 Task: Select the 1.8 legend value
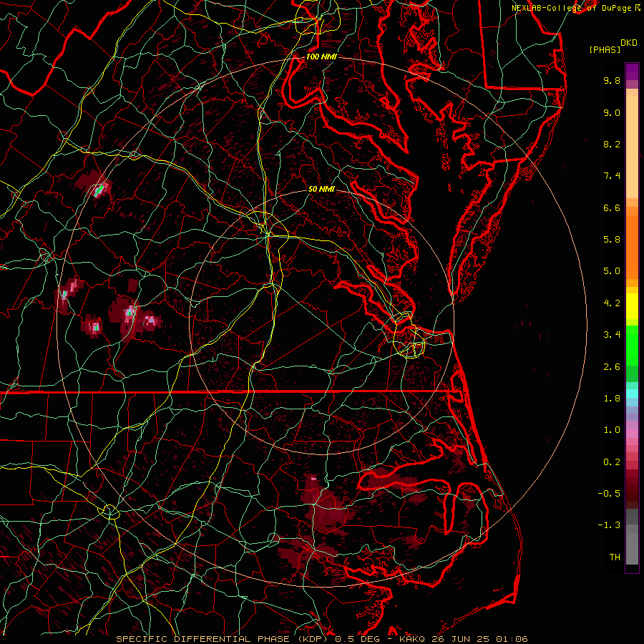point(612,399)
